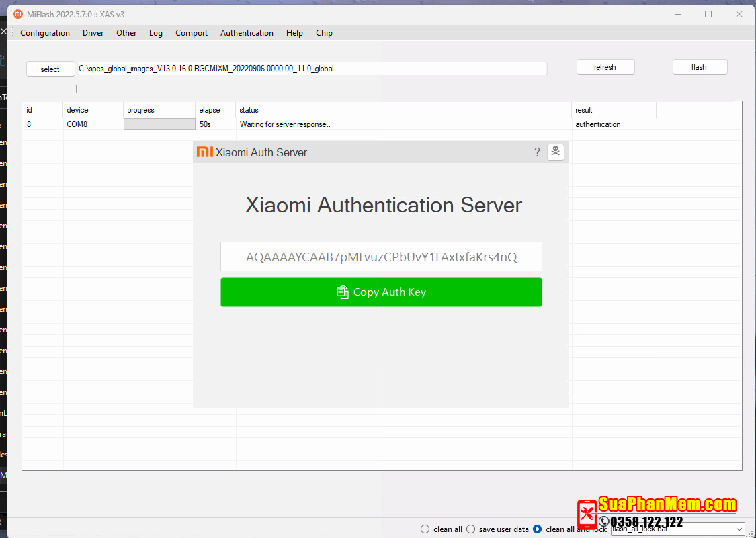
Task: Click the SuaPhanMem phone repair logo icon
Action: coord(587,514)
